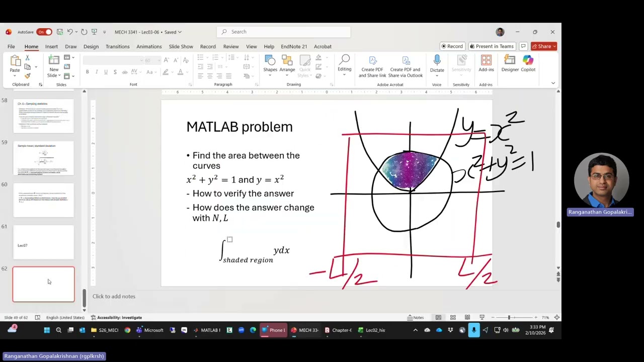Undo the last action
Screen dimensions: 644x362
pos(70,32)
